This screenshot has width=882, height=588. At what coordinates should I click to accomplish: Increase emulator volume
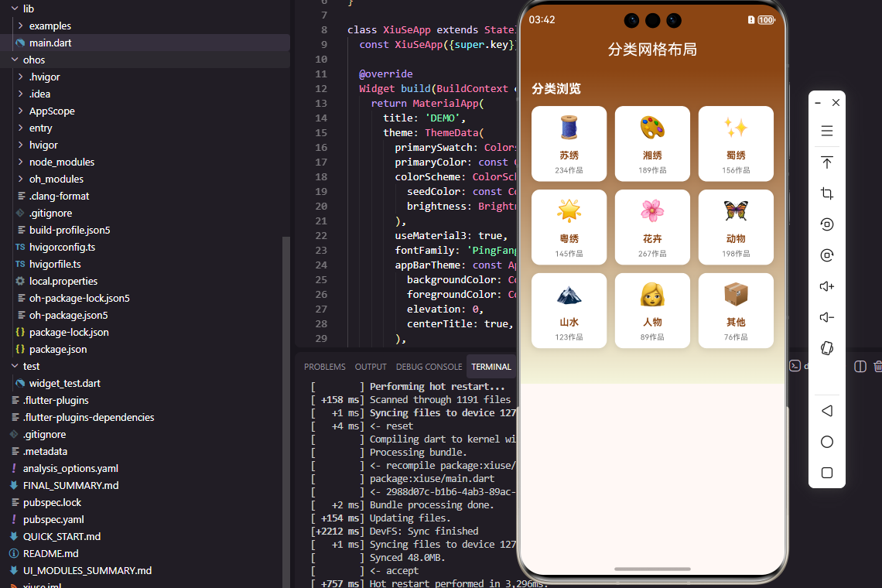tap(827, 286)
